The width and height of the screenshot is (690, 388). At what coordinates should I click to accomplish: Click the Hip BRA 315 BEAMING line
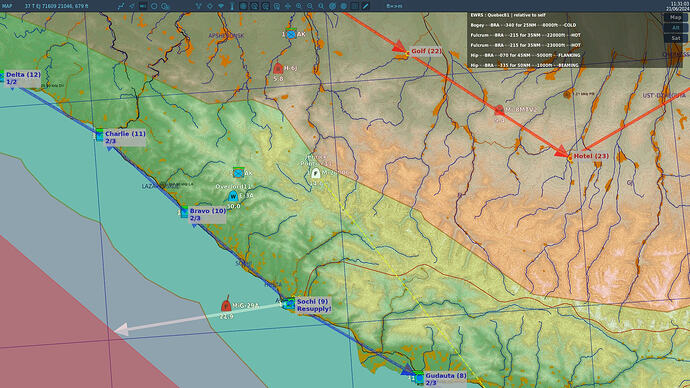[524, 65]
